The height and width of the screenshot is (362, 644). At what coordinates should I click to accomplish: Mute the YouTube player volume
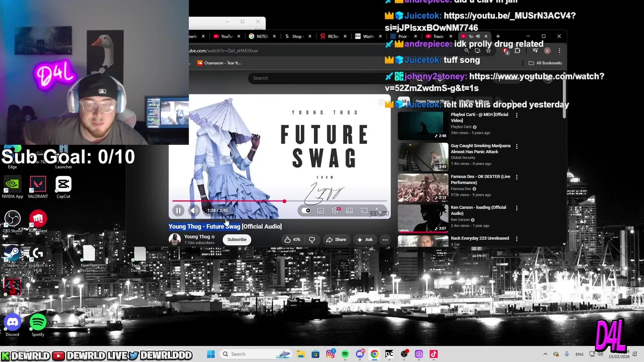[x=194, y=211]
